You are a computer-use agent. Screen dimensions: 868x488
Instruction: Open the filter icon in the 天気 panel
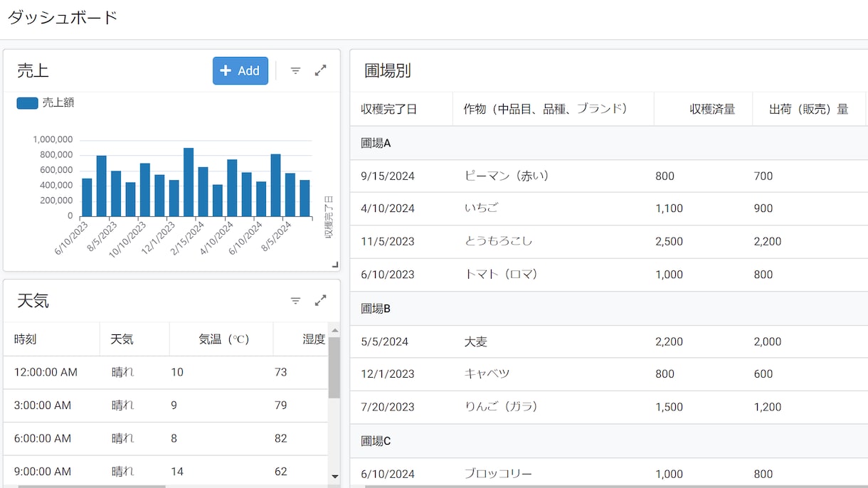click(296, 301)
